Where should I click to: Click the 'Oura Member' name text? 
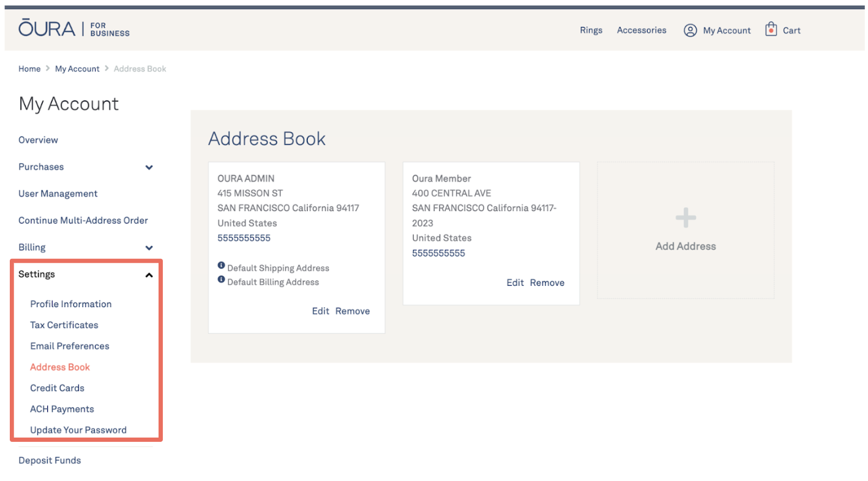[x=441, y=179]
